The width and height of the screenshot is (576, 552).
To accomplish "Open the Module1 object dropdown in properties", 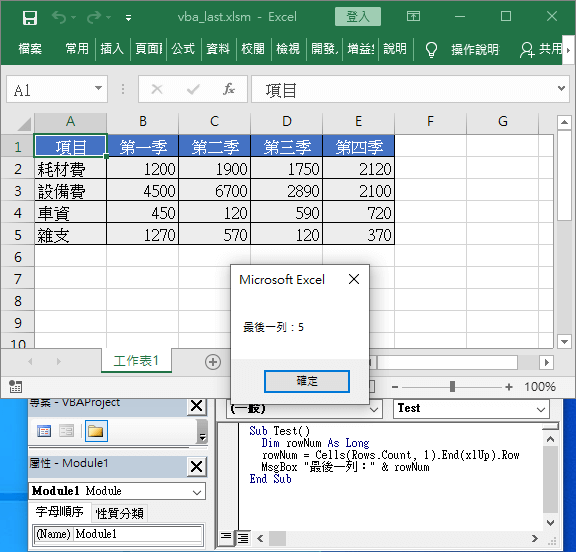I will coord(197,491).
